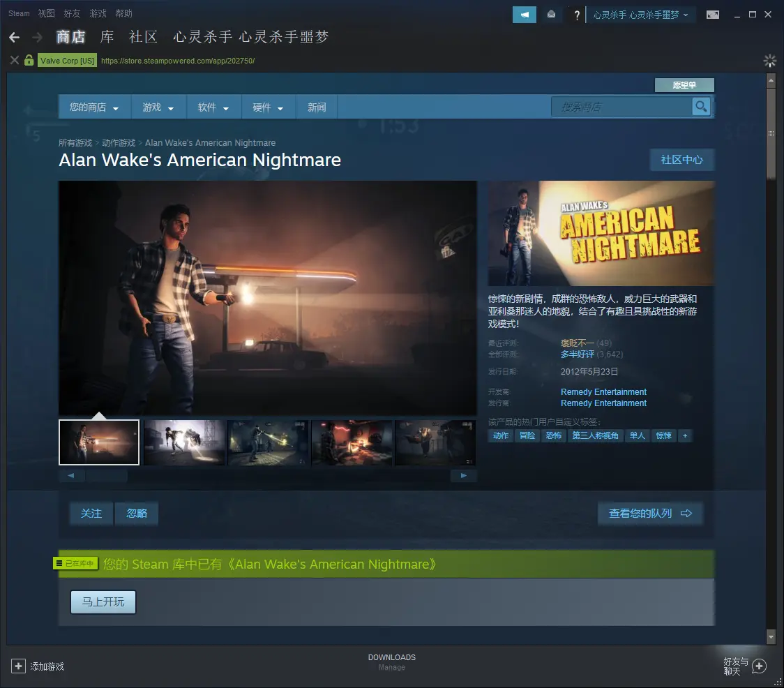Select the gas station screenshot thumbnail

coord(99,442)
